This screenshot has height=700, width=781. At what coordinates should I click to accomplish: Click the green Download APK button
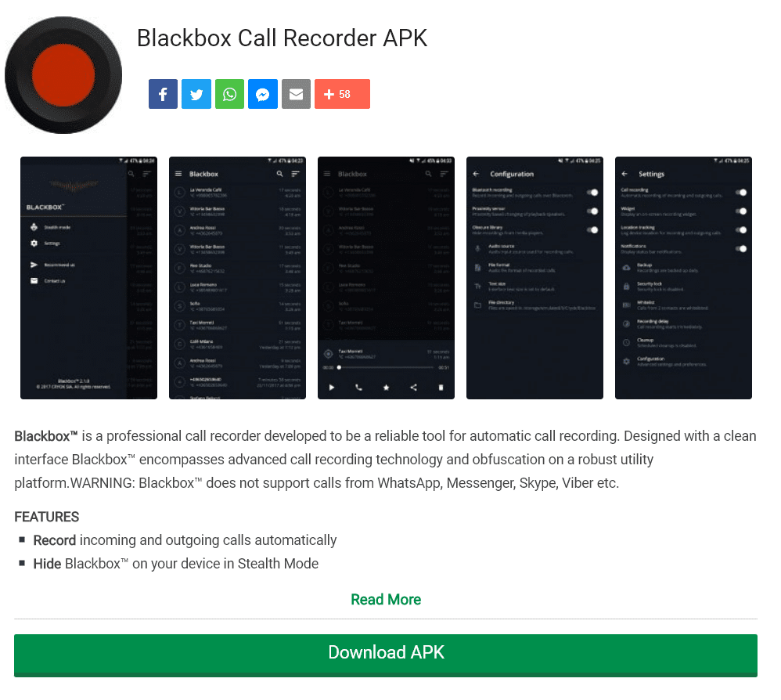tap(386, 655)
